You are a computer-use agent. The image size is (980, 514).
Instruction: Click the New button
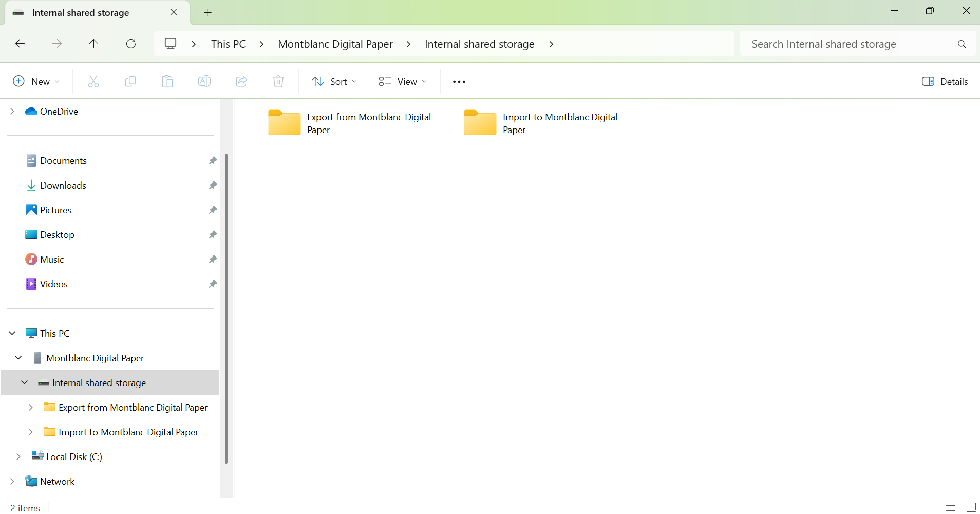pos(36,81)
